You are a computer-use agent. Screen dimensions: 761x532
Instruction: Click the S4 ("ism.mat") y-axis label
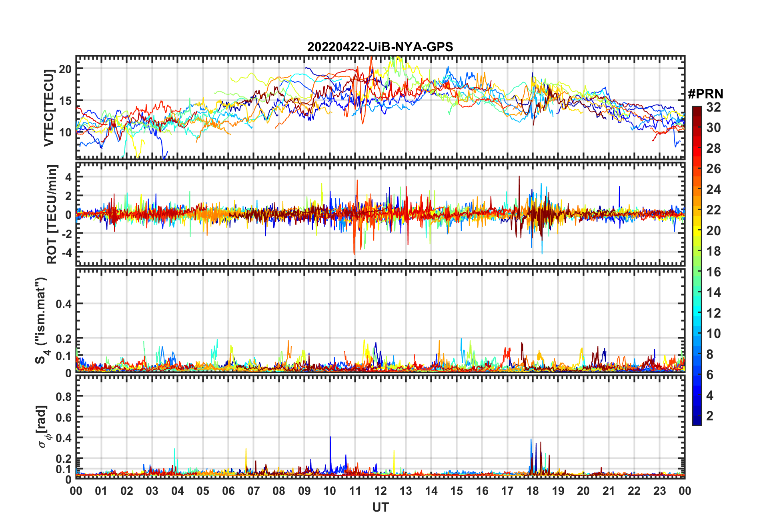click(x=41, y=320)
